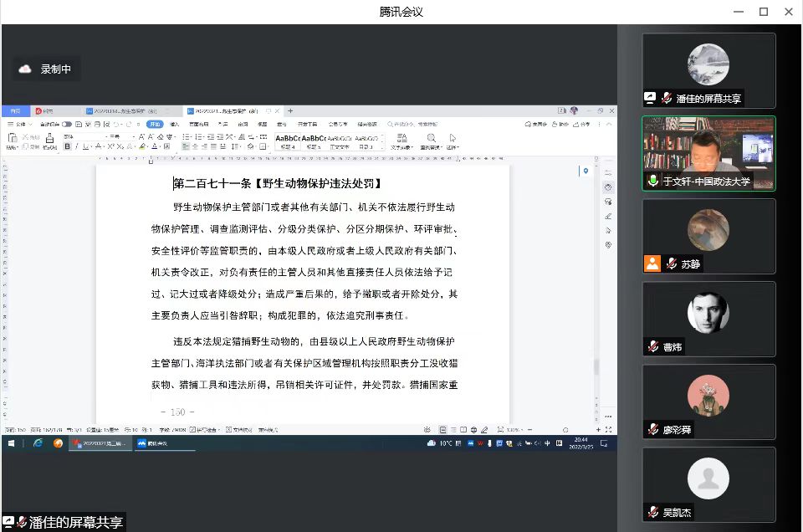803x532 pixels.
Task: Open the 开始 ribbon tab
Action: 155,124
